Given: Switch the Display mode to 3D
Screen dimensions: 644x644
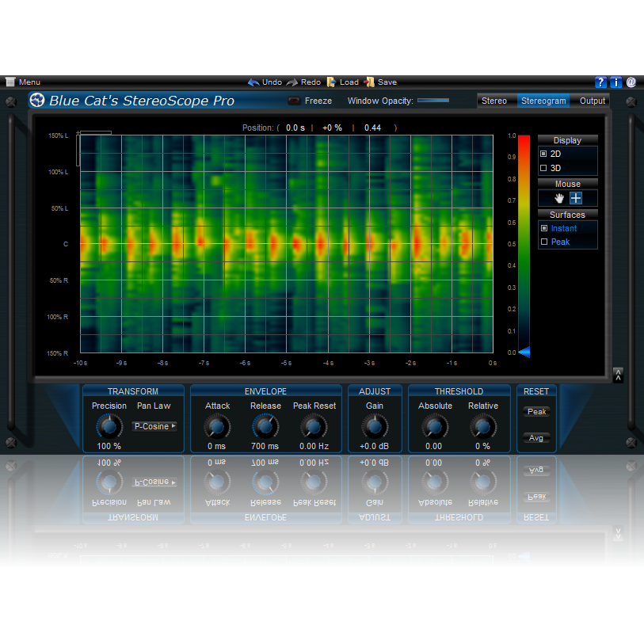Looking at the screenshot, I should [x=543, y=168].
